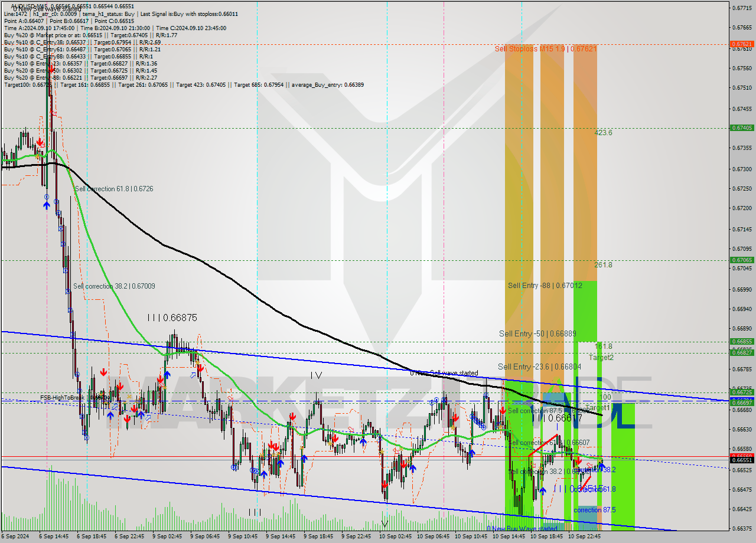Image resolution: width=756 pixels, height=543 pixels.
Task: Click the '10 Sep 22:45' time axis label
Action: (x=584, y=537)
